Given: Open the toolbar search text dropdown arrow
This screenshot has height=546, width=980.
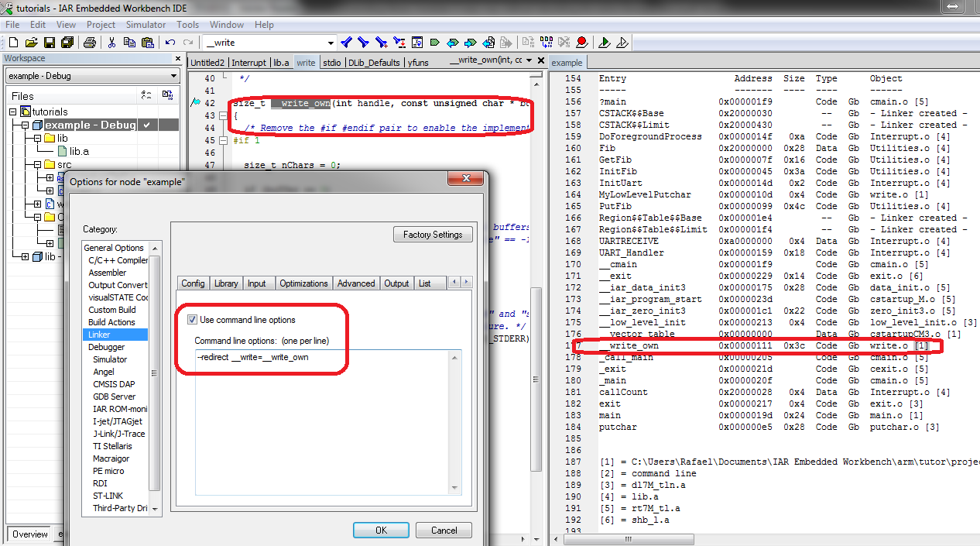Looking at the screenshot, I should [x=331, y=43].
